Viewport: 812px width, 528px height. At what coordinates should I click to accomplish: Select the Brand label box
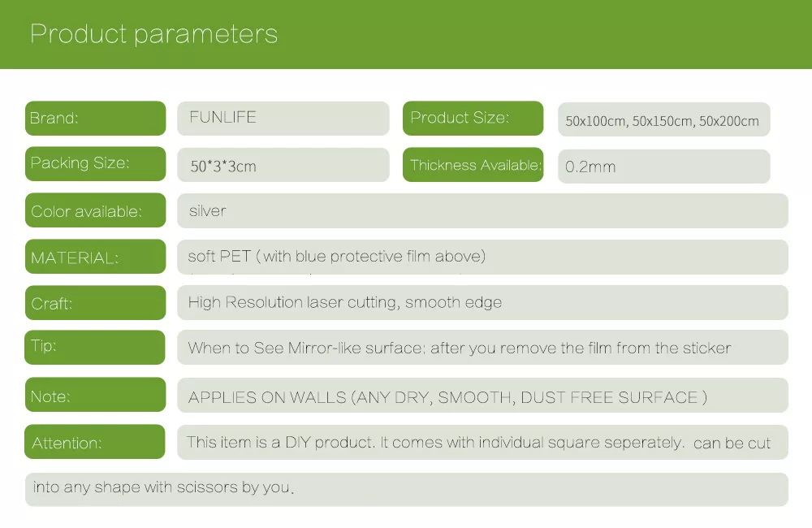click(x=95, y=118)
